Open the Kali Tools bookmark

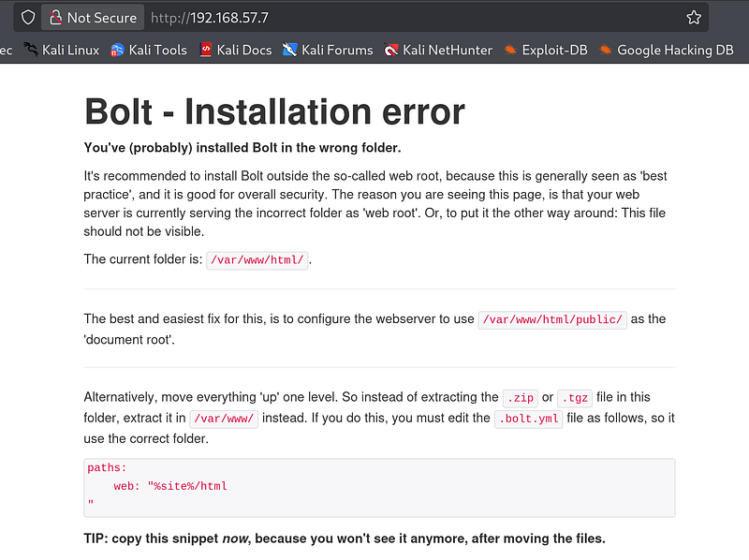(148, 50)
